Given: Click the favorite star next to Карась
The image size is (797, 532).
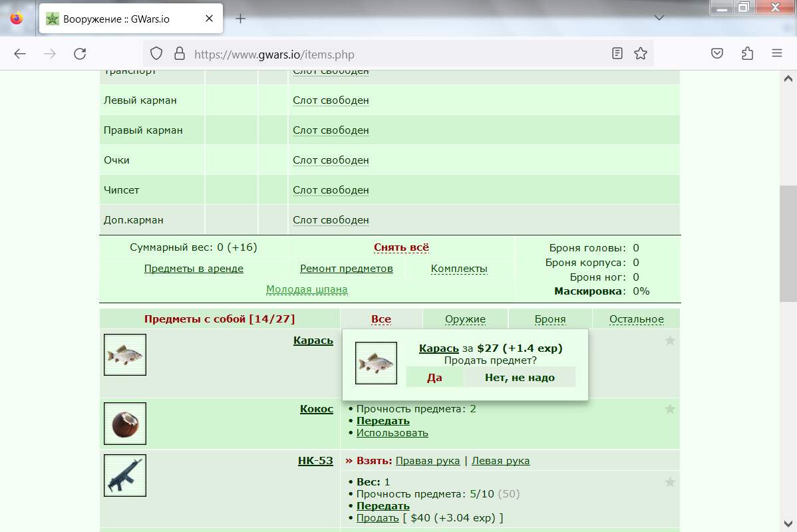Looking at the screenshot, I should 670,340.
